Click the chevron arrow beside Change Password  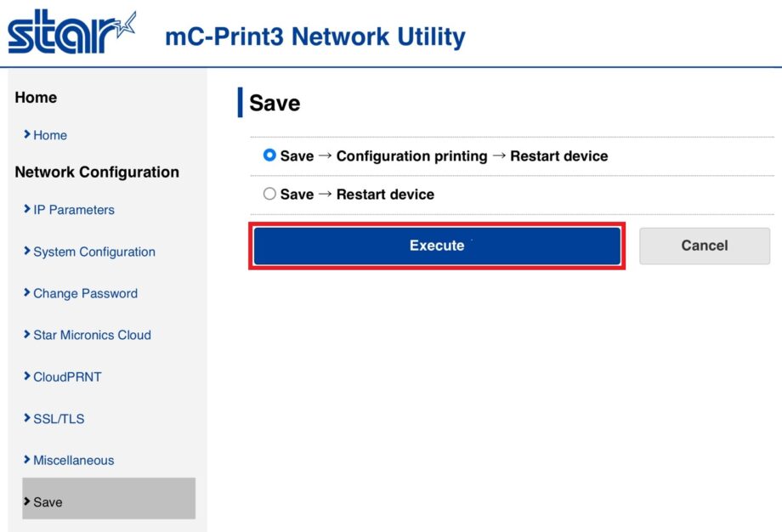point(27,293)
